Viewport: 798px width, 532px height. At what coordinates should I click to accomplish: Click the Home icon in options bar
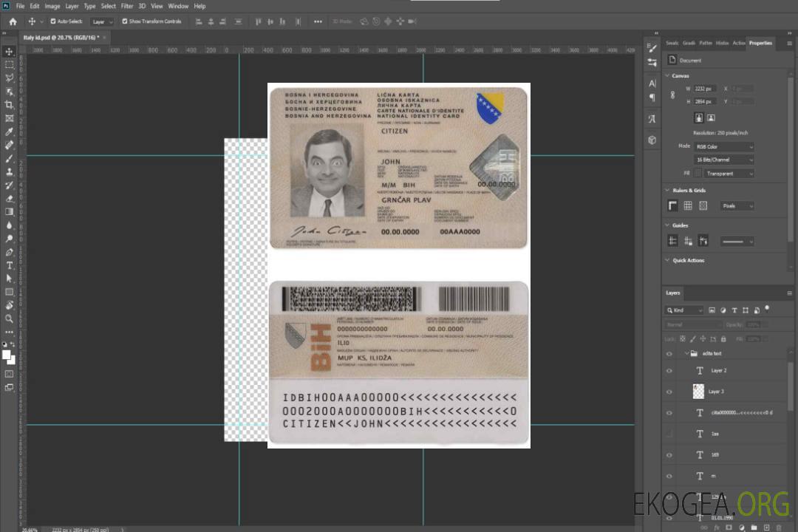pos(13,21)
